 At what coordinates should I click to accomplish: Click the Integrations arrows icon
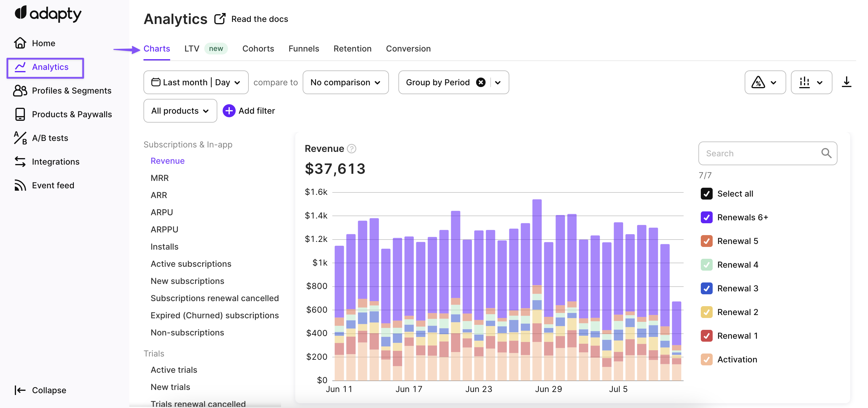point(20,162)
